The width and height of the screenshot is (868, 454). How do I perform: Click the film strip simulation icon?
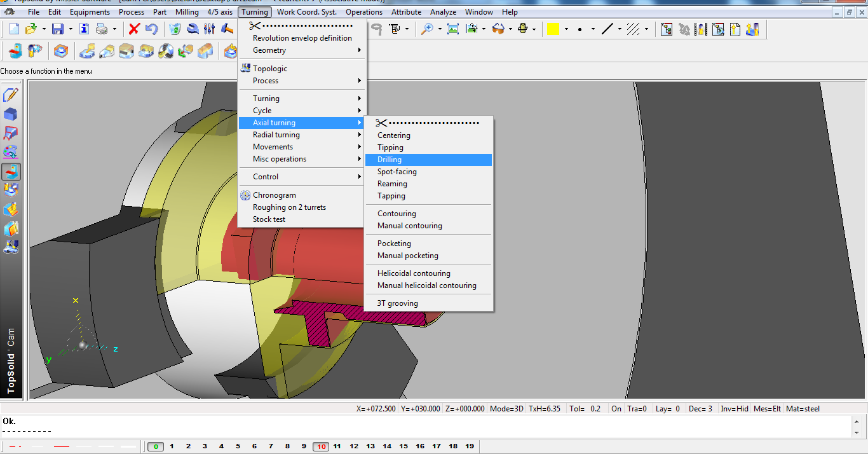coord(701,29)
